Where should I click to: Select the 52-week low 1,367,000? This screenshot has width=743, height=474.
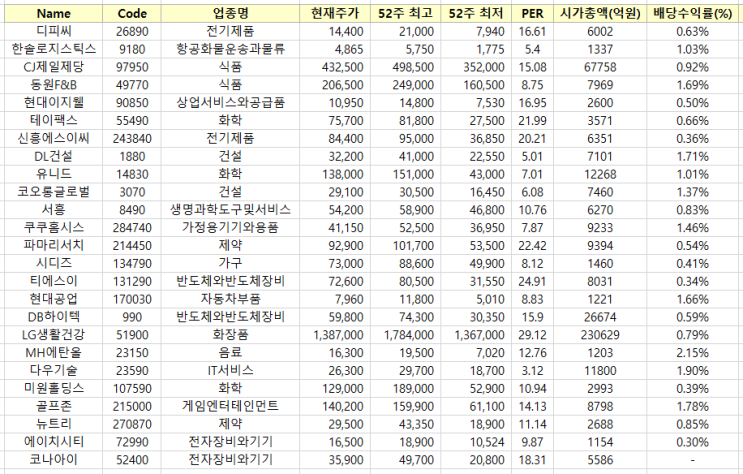point(476,335)
